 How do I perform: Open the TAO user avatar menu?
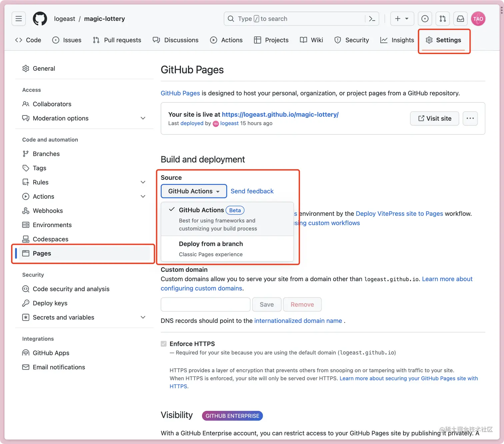(478, 19)
